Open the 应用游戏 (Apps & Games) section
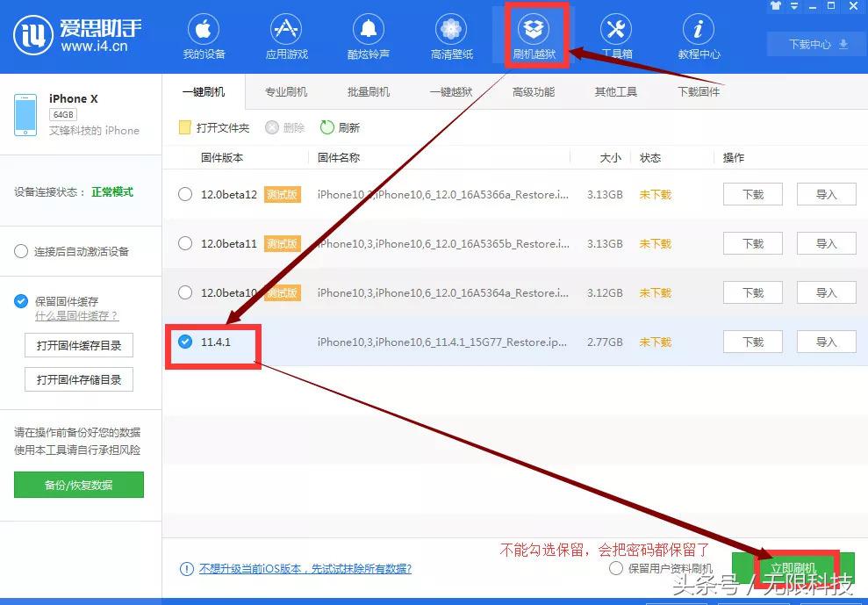Screen dimensions: 868x605 (x=286, y=35)
